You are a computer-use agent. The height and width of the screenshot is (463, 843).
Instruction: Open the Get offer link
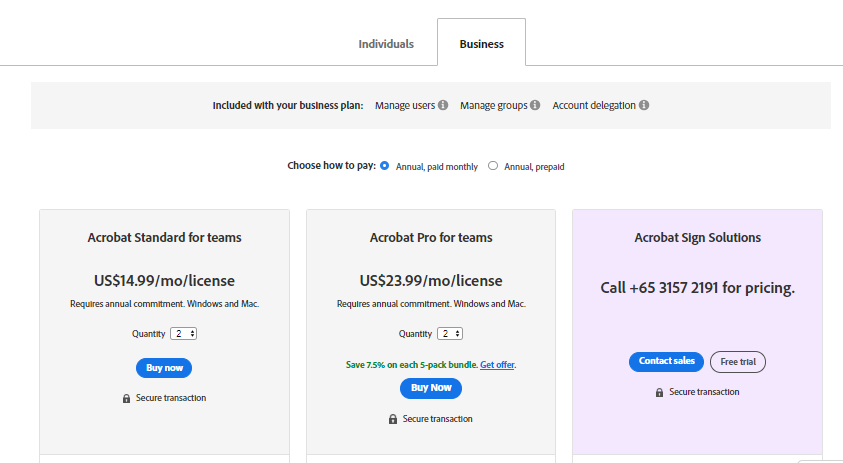[498, 365]
